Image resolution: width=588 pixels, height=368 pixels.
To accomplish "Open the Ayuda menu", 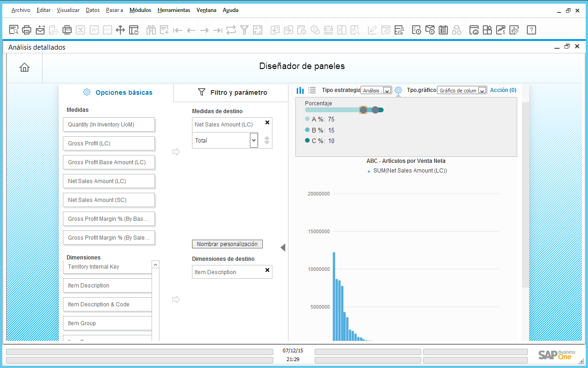I will point(231,10).
